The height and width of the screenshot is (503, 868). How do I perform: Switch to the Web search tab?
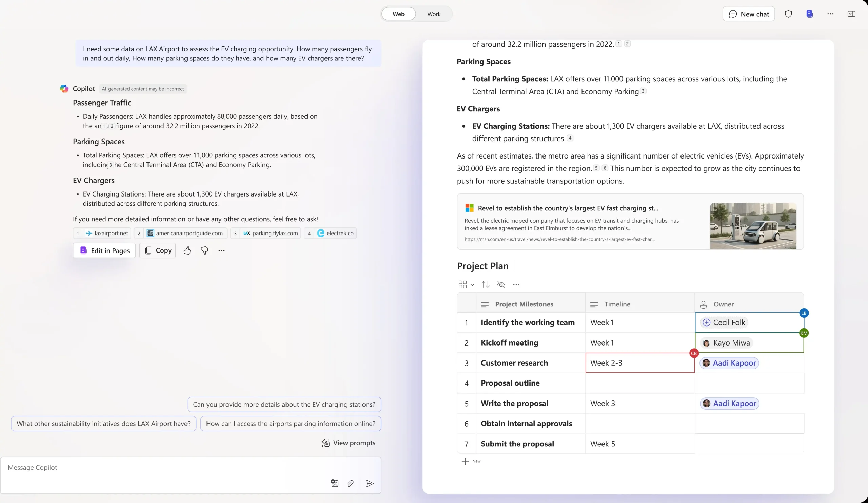(398, 13)
